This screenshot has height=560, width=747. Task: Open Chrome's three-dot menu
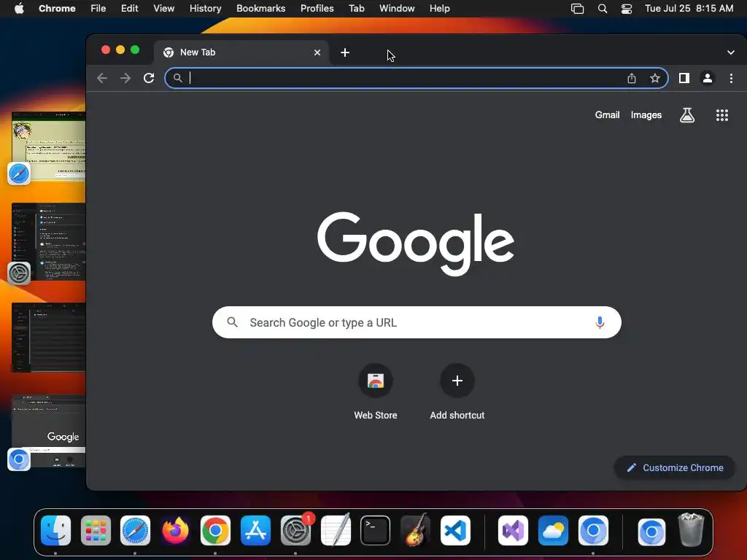[731, 78]
